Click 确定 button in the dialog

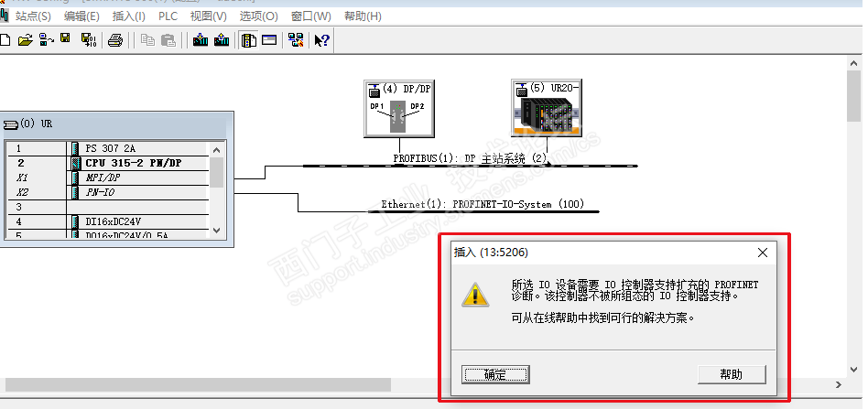point(495,374)
